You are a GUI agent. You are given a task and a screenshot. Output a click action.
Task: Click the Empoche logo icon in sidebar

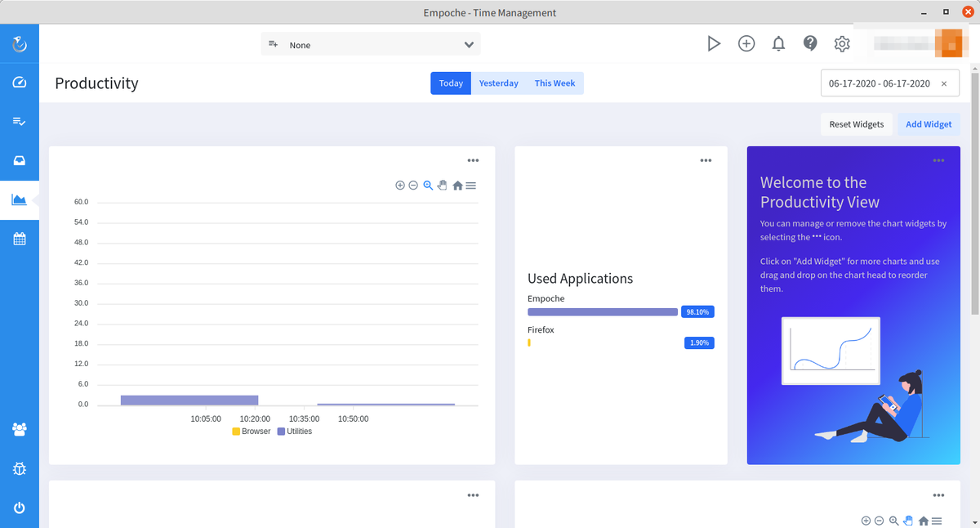[20, 44]
